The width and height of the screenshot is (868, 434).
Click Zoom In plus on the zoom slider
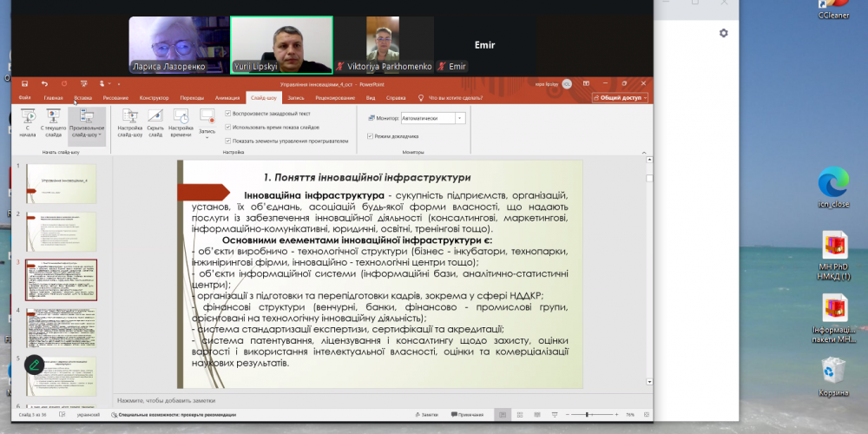[x=616, y=415]
